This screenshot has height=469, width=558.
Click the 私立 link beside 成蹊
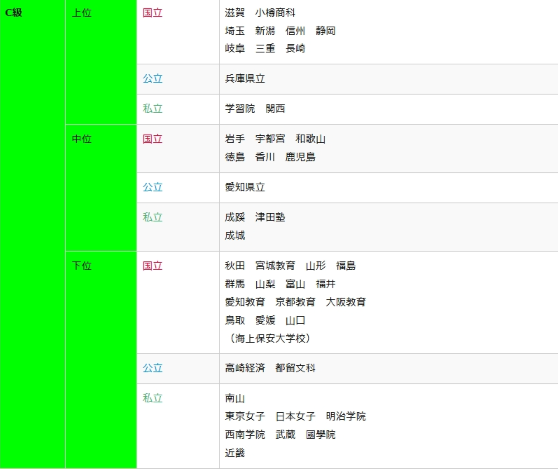coord(153,217)
